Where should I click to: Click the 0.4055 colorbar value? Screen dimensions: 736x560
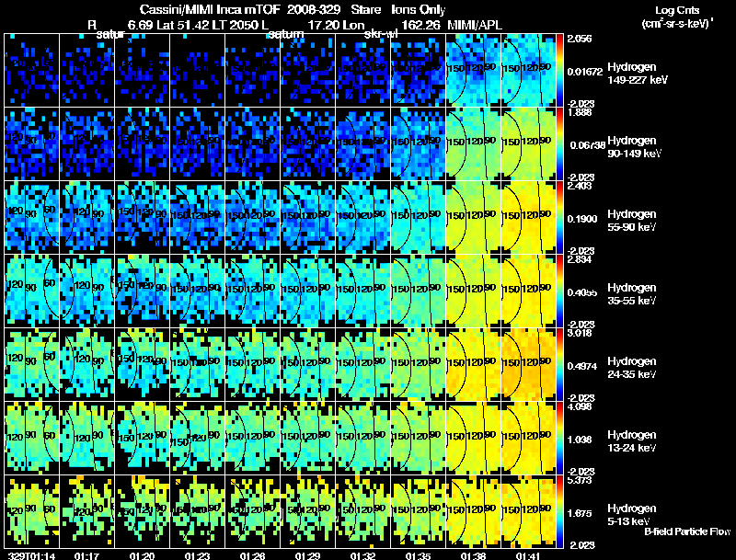[582, 292]
